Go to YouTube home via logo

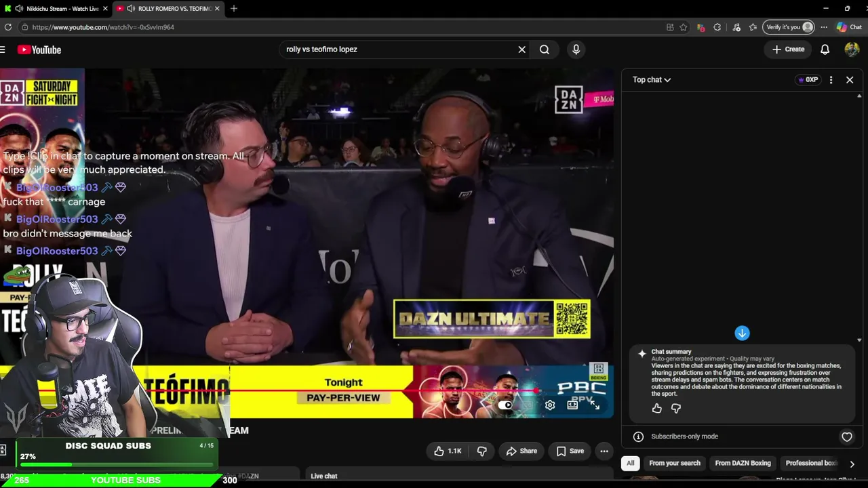39,49
